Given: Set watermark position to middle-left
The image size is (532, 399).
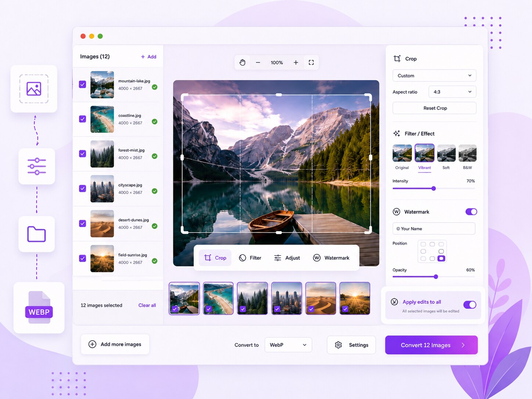Looking at the screenshot, I should tap(423, 251).
